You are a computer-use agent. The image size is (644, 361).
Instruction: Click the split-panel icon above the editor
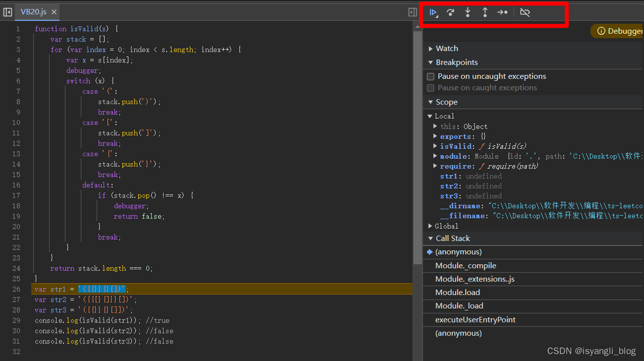412,12
